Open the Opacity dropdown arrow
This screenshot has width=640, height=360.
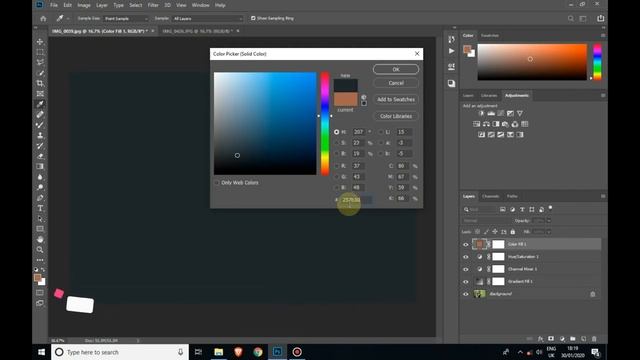point(549,220)
